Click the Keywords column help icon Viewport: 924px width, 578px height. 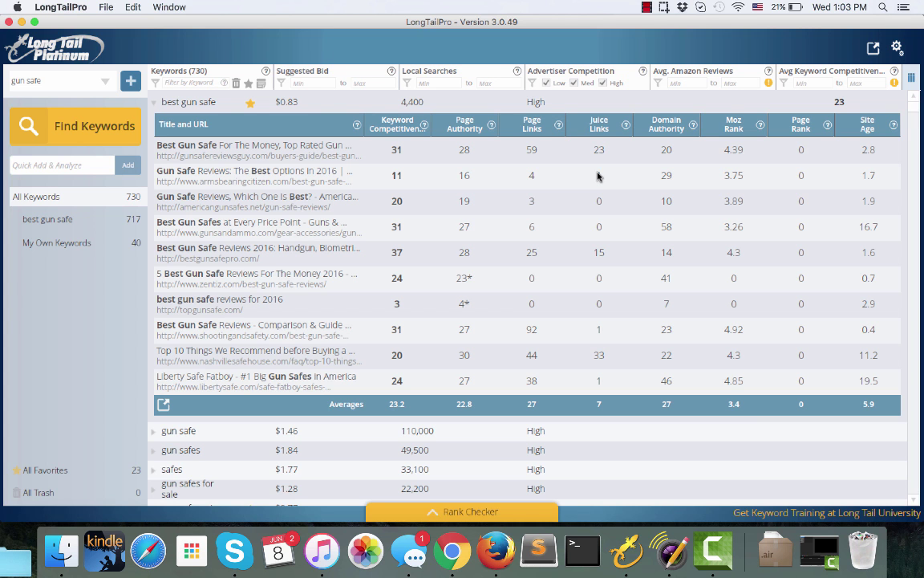pos(265,71)
